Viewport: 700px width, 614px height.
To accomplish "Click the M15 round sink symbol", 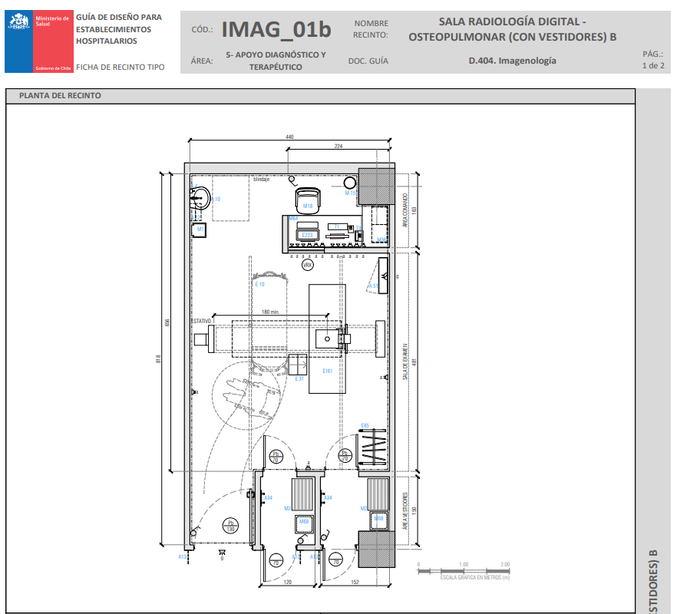I will pyautogui.click(x=350, y=183).
